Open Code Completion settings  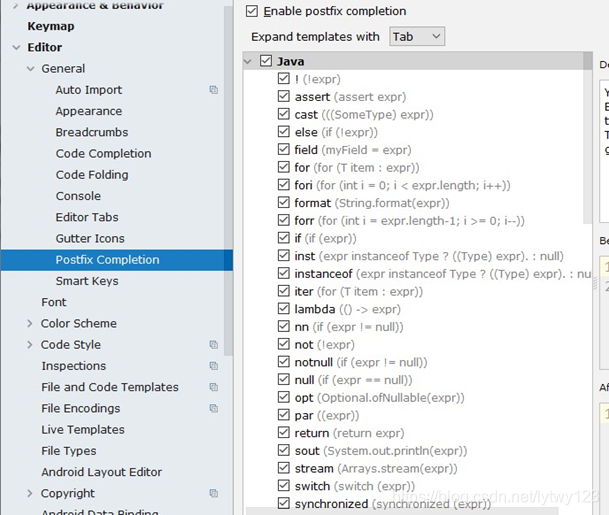(x=103, y=153)
